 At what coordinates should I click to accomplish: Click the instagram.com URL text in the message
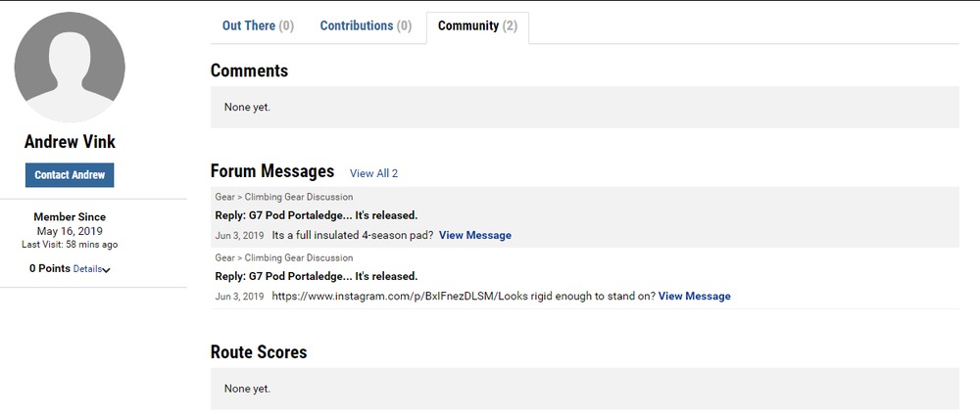click(384, 296)
